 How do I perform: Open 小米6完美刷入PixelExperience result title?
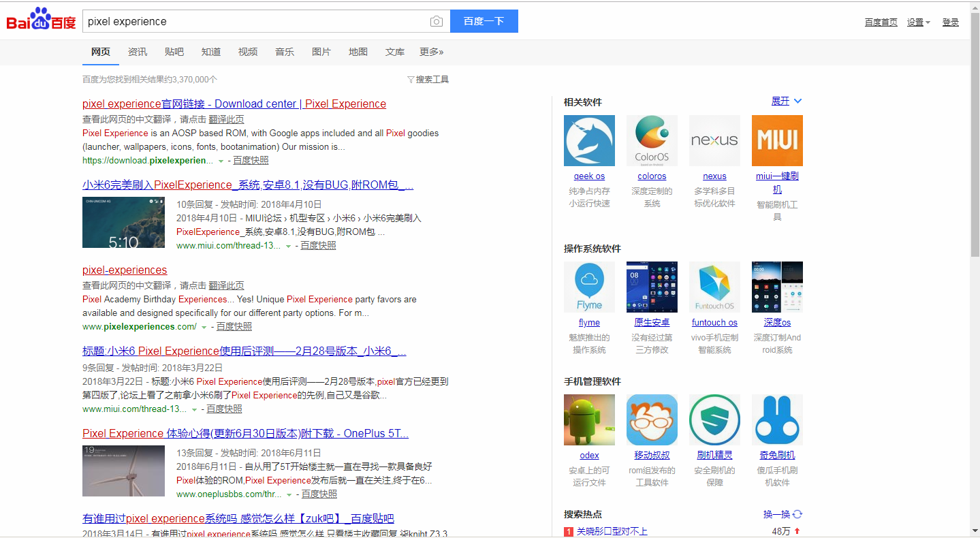coord(248,185)
